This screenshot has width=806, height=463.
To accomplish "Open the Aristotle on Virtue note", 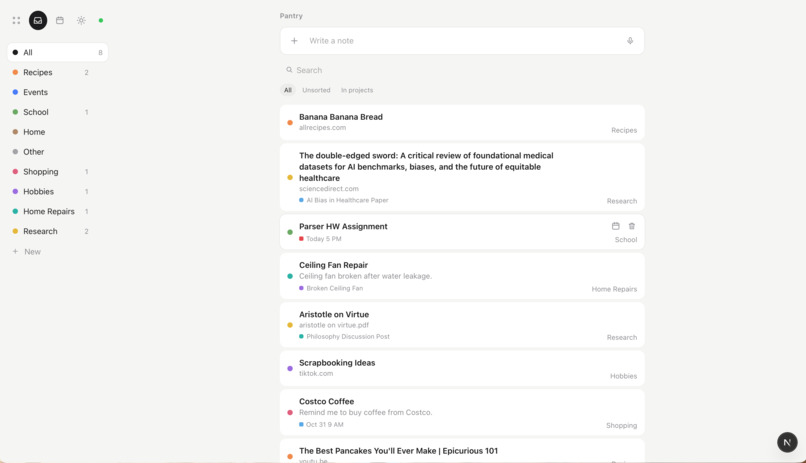I will [x=462, y=325].
